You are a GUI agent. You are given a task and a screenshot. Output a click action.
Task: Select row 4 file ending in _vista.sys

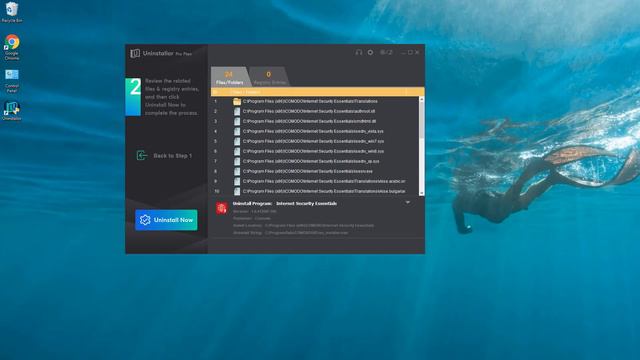pos(315,131)
